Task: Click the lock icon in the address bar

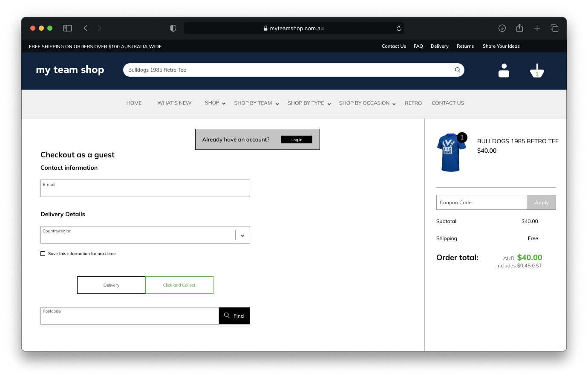Action: (x=265, y=28)
